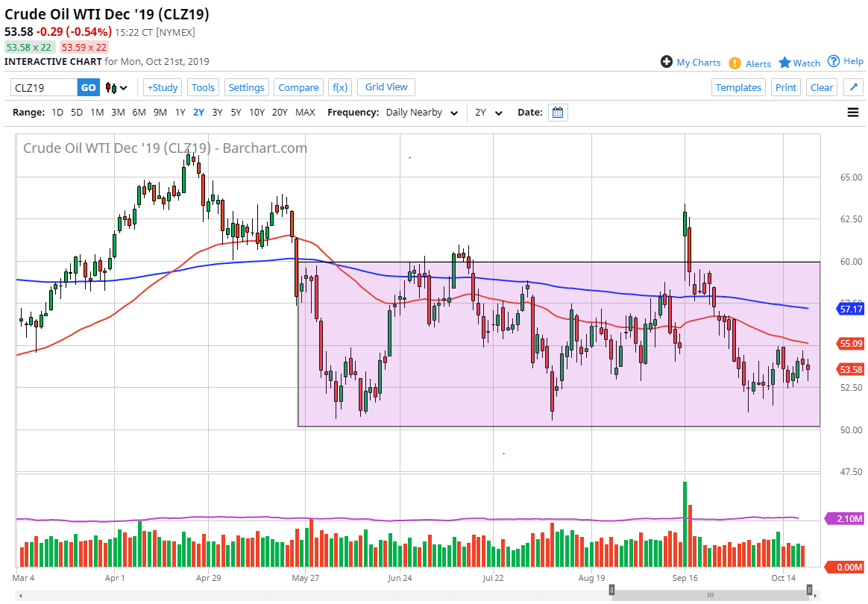The width and height of the screenshot is (868, 604).
Task: Expand the 2Y period dropdown
Action: (488, 113)
